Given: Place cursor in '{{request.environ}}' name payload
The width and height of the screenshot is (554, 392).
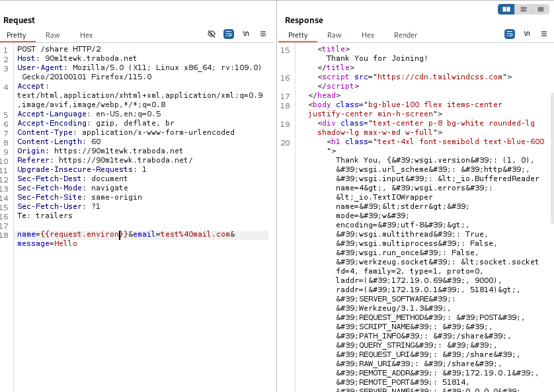Looking at the screenshot, I should [84, 234].
